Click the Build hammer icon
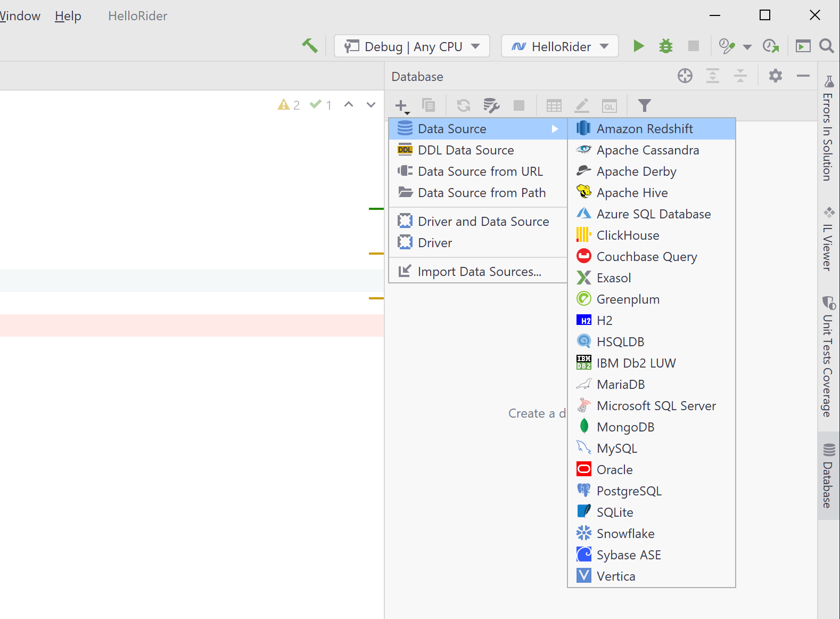The width and height of the screenshot is (840, 619). point(309,46)
